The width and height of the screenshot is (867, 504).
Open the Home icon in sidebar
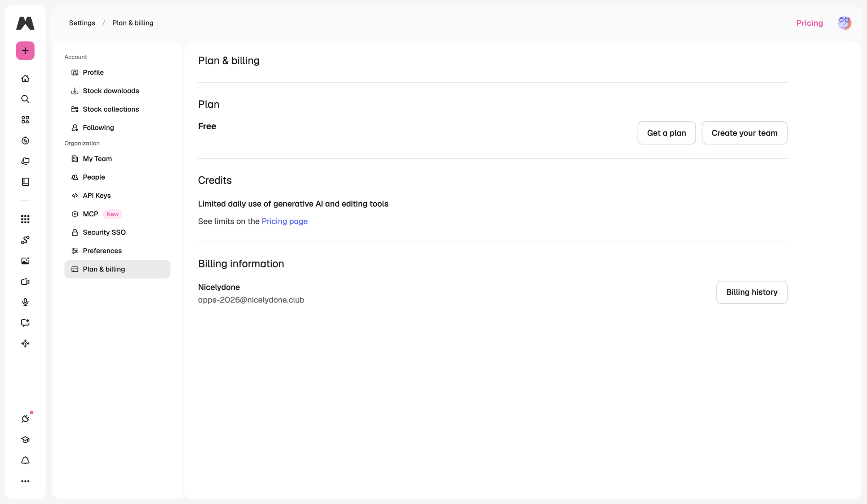point(25,78)
